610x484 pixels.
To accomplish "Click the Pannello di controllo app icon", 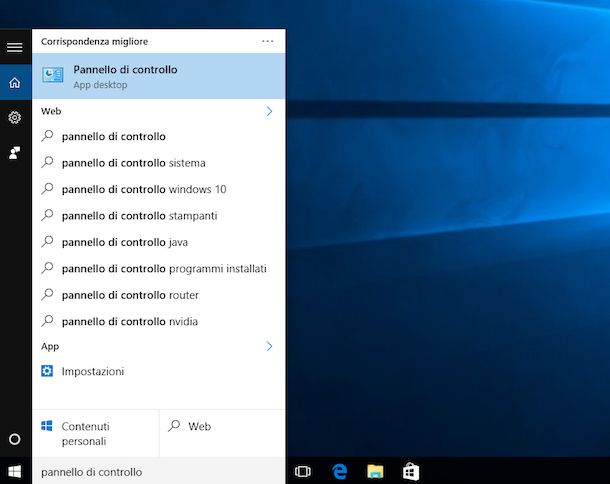I will (x=53, y=75).
